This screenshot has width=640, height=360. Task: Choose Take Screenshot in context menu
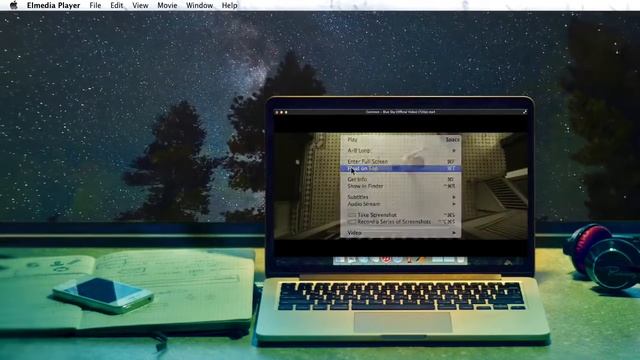pos(401,215)
